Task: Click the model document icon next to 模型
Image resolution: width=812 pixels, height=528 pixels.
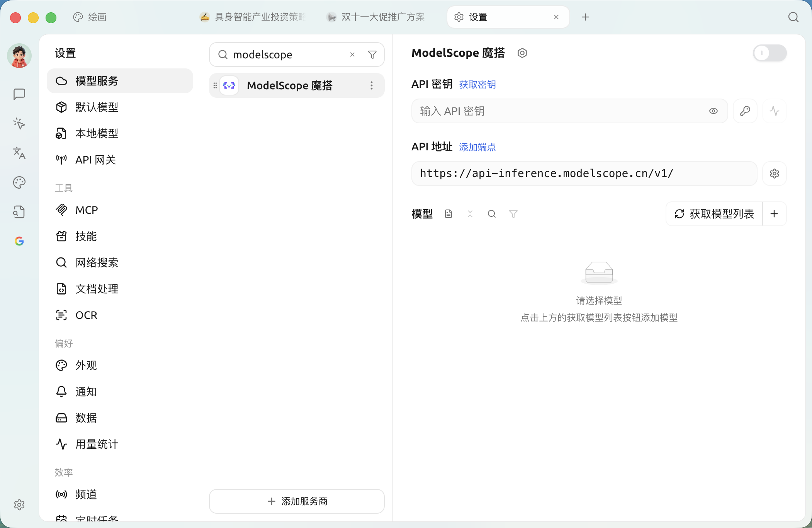Action: tap(448, 214)
